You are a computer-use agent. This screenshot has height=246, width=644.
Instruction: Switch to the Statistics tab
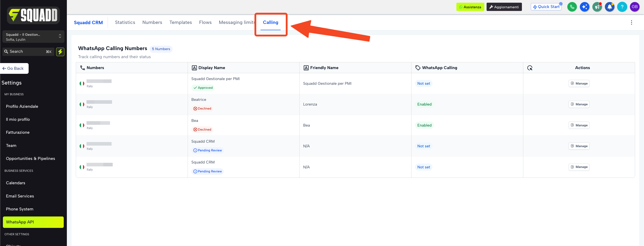[125, 23]
